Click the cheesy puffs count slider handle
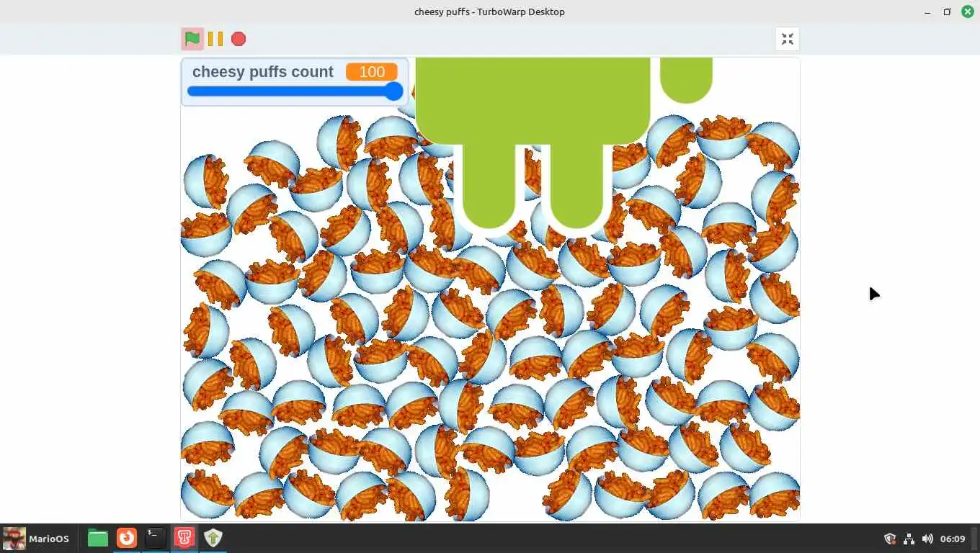The width and height of the screenshot is (980, 553). 393,91
